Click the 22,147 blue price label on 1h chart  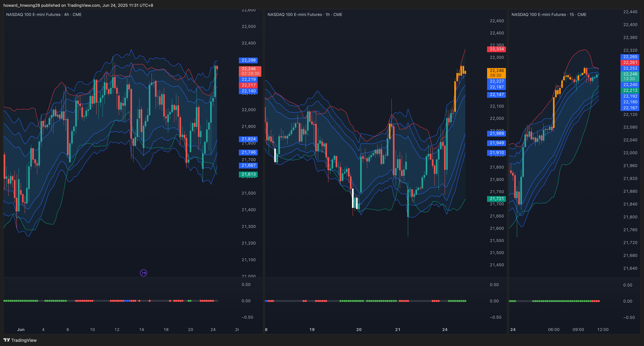496,95
